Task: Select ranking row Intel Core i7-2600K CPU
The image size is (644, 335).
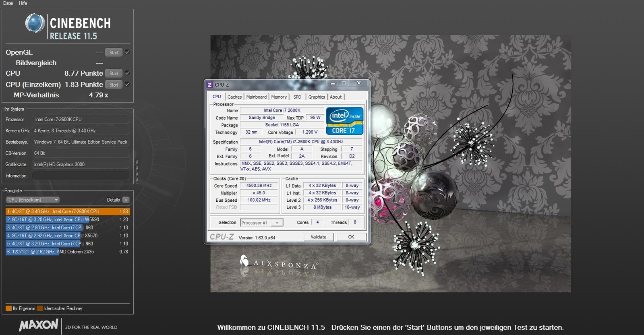Action: pyautogui.click(x=68, y=211)
